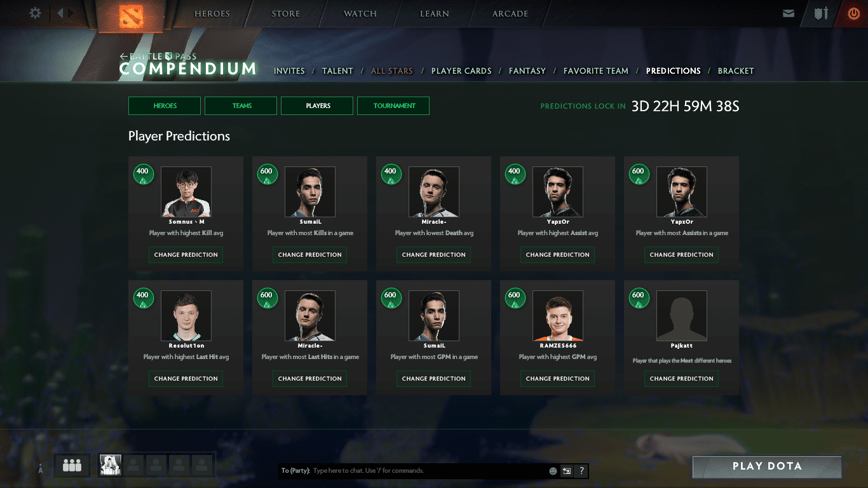Select the Store menu item

tap(285, 14)
